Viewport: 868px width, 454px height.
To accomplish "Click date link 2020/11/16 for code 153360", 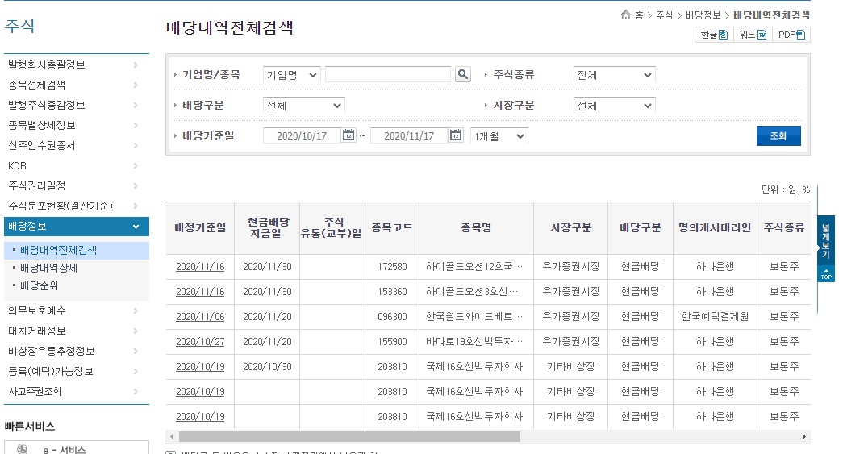I will point(200,292).
